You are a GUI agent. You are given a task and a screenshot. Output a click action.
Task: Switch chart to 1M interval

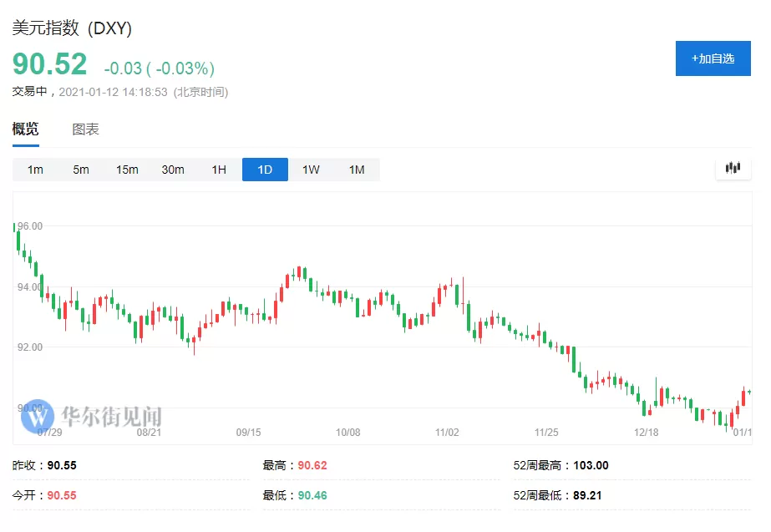[357, 170]
